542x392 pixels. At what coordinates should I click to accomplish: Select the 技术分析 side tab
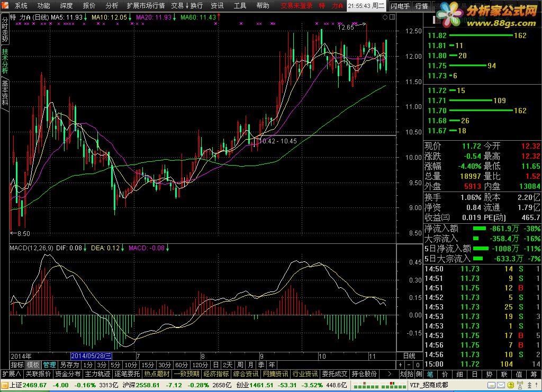click(x=5, y=61)
